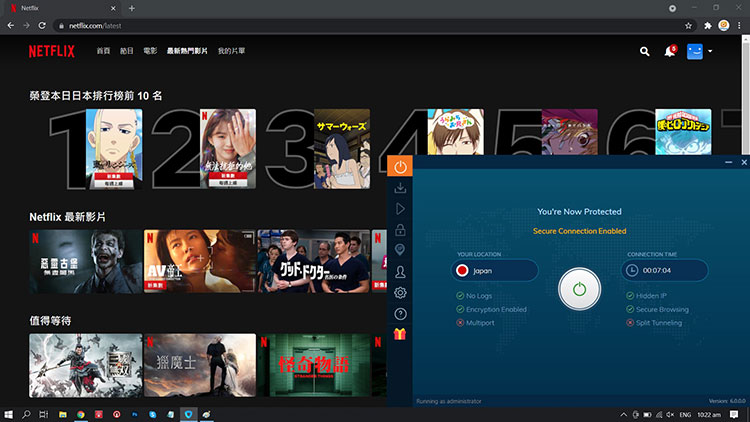This screenshot has height=422, width=750.
Task: Open the first Netflix nav item 首頁
Action: pos(103,51)
